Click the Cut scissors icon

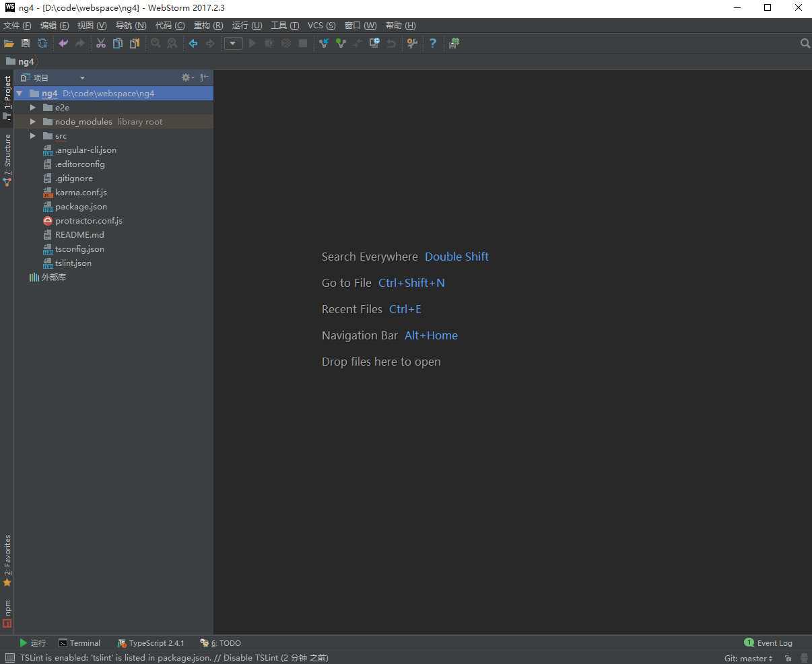(100, 43)
